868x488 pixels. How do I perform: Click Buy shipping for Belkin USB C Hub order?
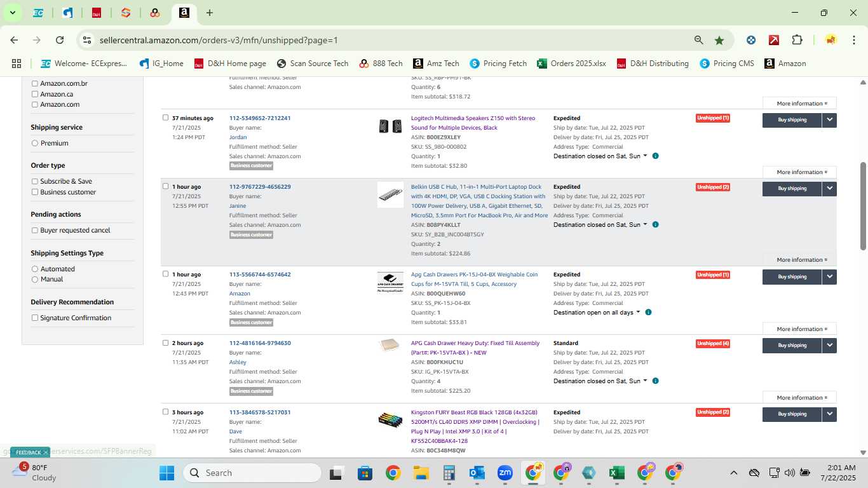[x=792, y=189]
